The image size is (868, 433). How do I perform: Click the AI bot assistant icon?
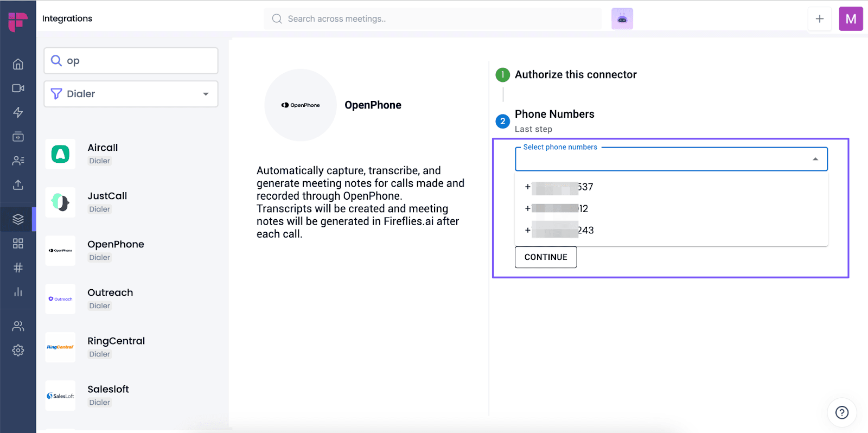622,19
